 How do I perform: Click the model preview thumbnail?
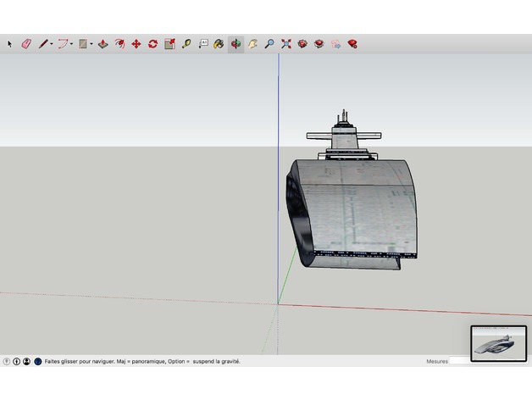pyautogui.click(x=498, y=343)
